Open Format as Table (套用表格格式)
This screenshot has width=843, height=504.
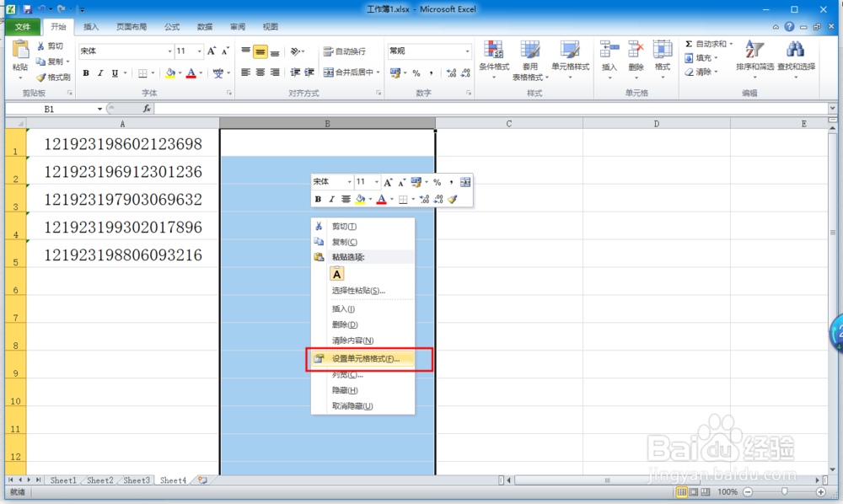click(530, 61)
